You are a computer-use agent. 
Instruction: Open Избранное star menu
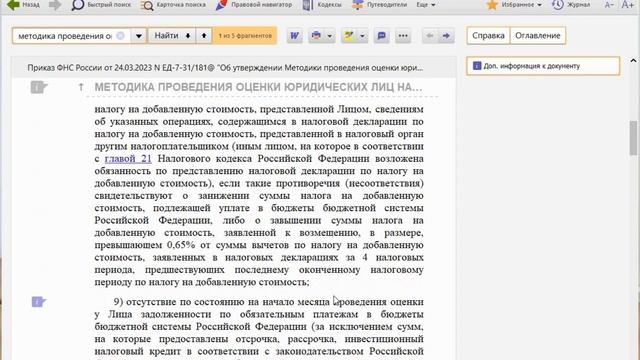514,5
